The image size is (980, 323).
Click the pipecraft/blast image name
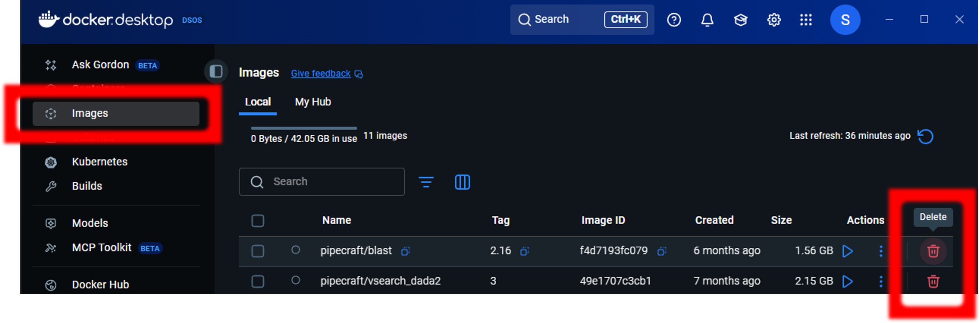tap(356, 251)
